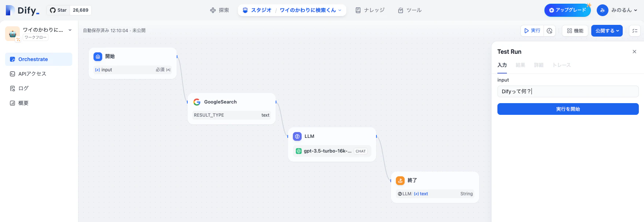Open the スタジオ tab
This screenshot has width=644, height=222.
[x=257, y=10]
